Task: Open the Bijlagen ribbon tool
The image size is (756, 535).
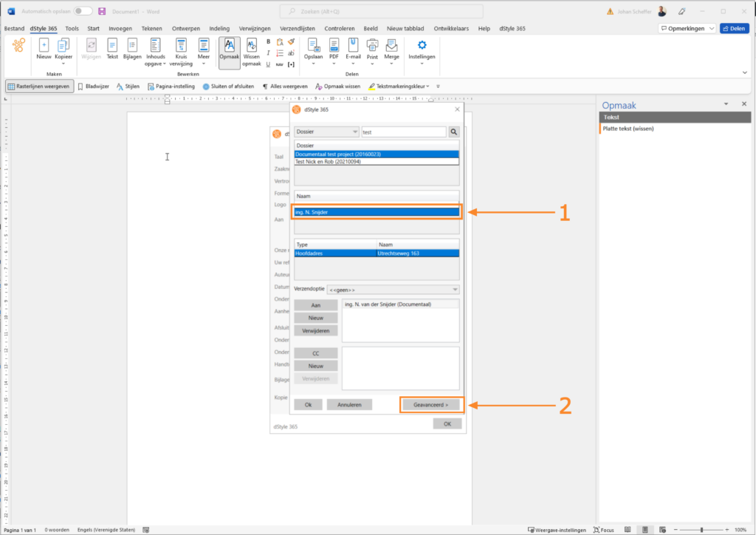Action: tap(132, 50)
